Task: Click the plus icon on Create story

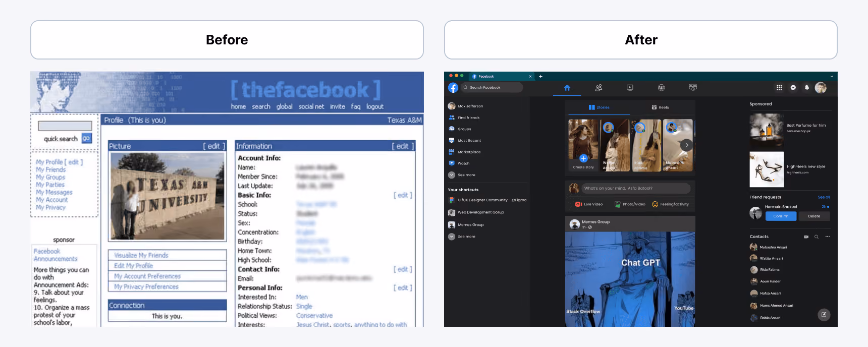Action: [x=583, y=158]
